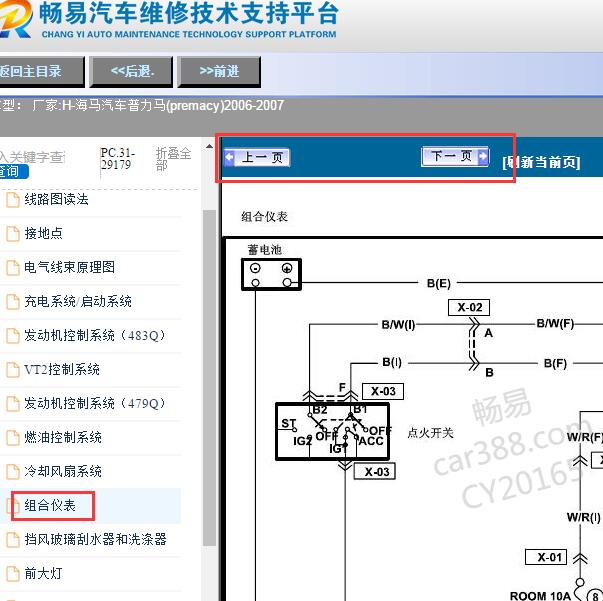Click document icon beside 电气线束原理图
This screenshot has height=601, width=603.
click(x=13, y=268)
